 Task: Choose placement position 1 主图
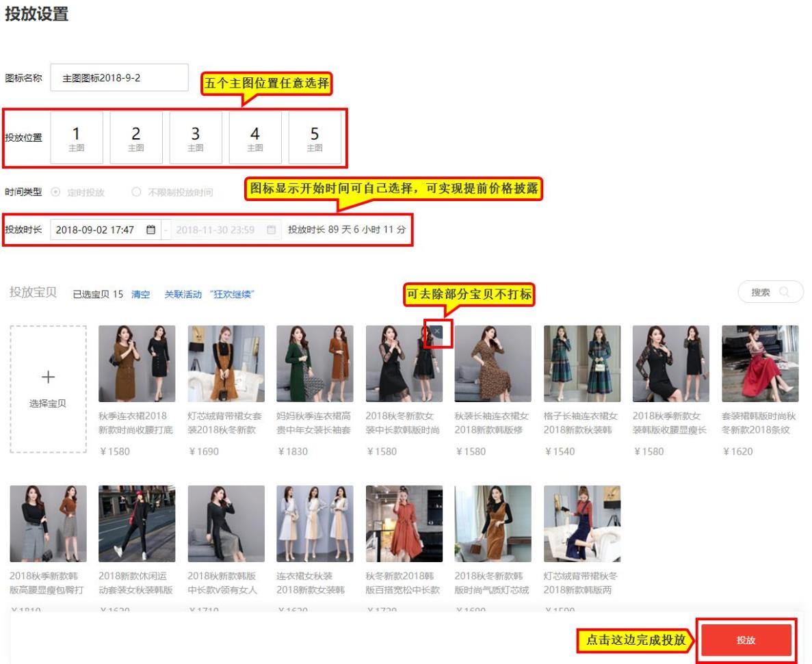[x=77, y=137]
